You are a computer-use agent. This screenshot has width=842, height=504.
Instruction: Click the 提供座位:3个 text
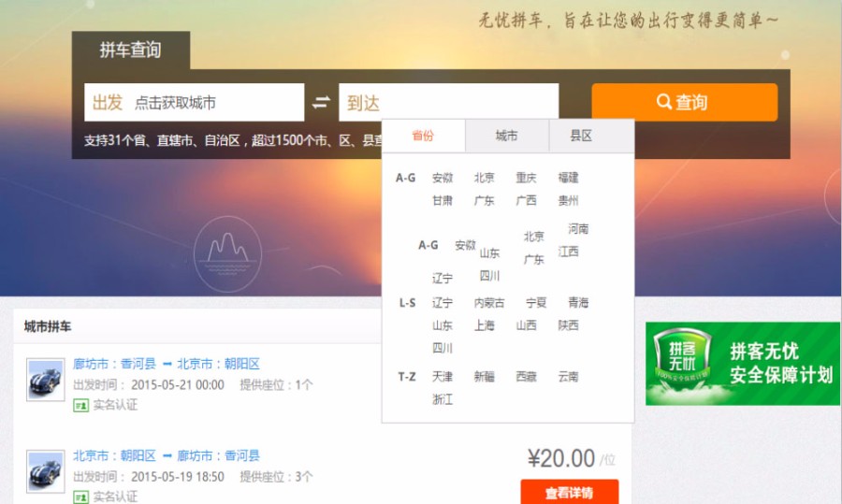tap(276, 477)
